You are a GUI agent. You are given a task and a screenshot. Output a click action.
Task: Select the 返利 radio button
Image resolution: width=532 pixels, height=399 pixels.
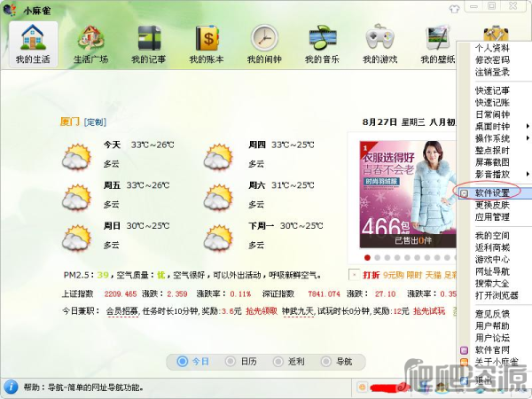point(278,362)
